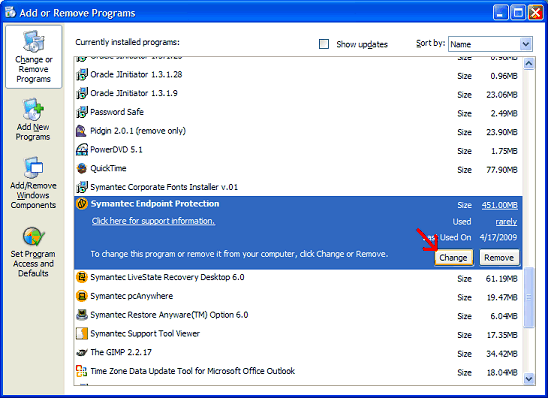The image size is (548, 398).
Task: Click Change button for Symantec Endpoint Protection
Action: click(x=453, y=258)
